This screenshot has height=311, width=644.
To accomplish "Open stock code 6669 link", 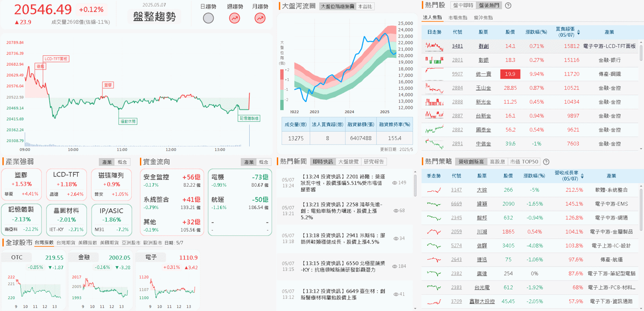I will pyautogui.click(x=457, y=204).
